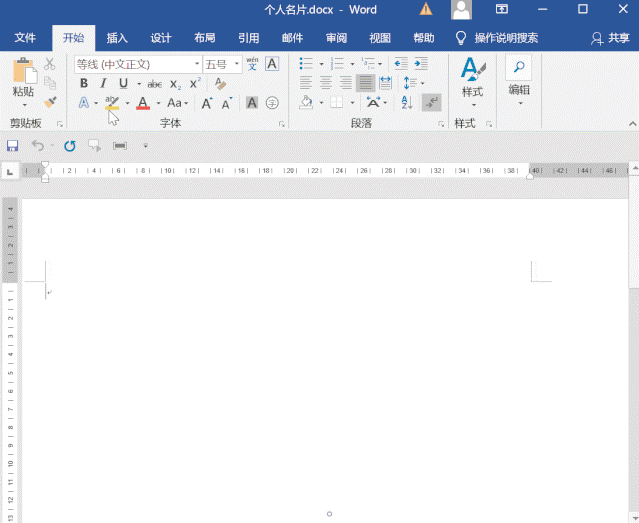
Task: Open highlight color dropdown arrow
Action: (x=127, y=103)
